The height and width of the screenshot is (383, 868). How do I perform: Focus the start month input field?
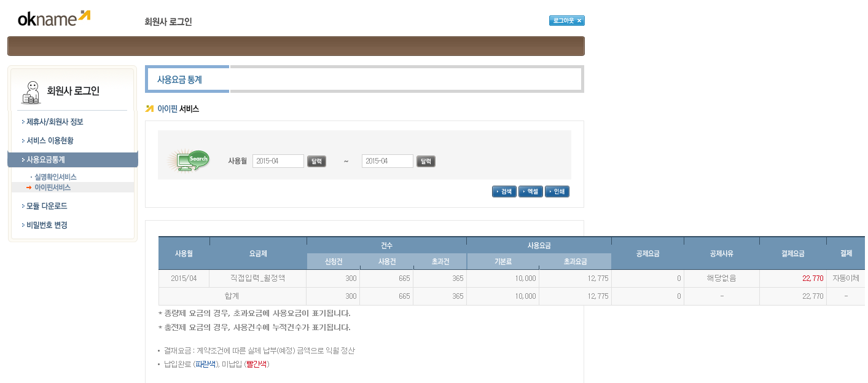coord(278,161)
